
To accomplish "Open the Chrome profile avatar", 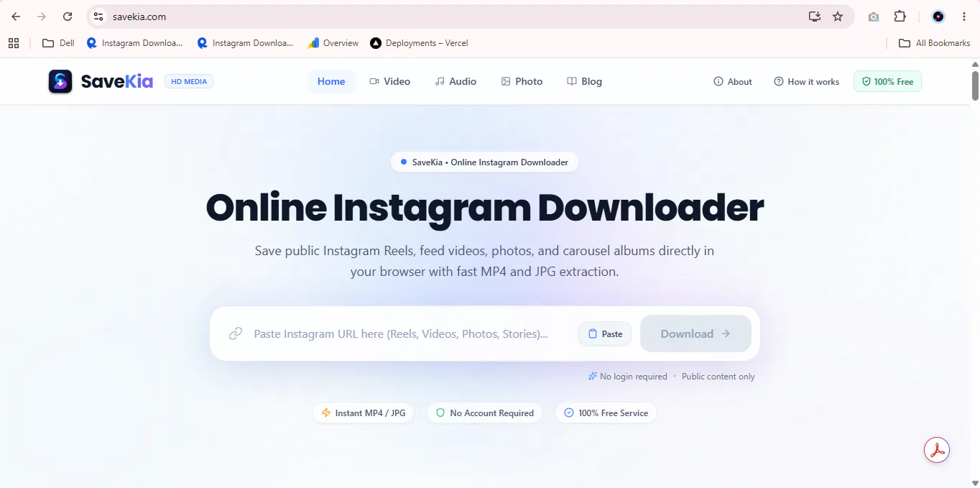I will click(x=938, y=17).
